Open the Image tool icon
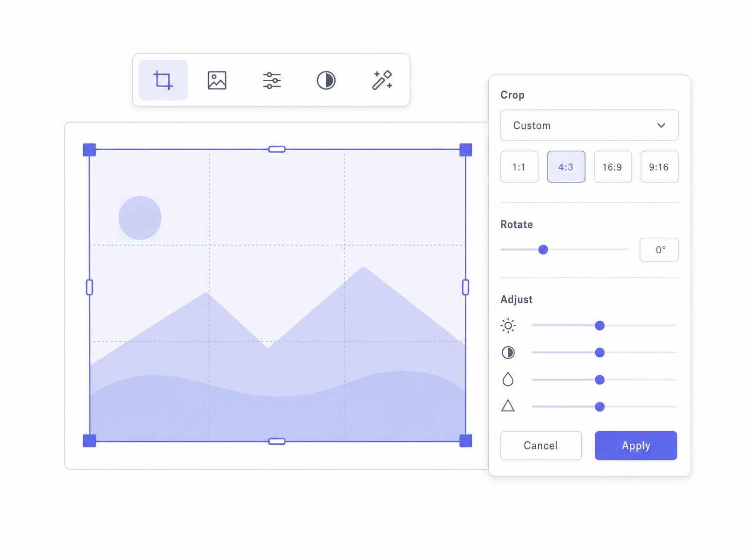The height and width of the screenshot is (560, 747). (217, 80)
